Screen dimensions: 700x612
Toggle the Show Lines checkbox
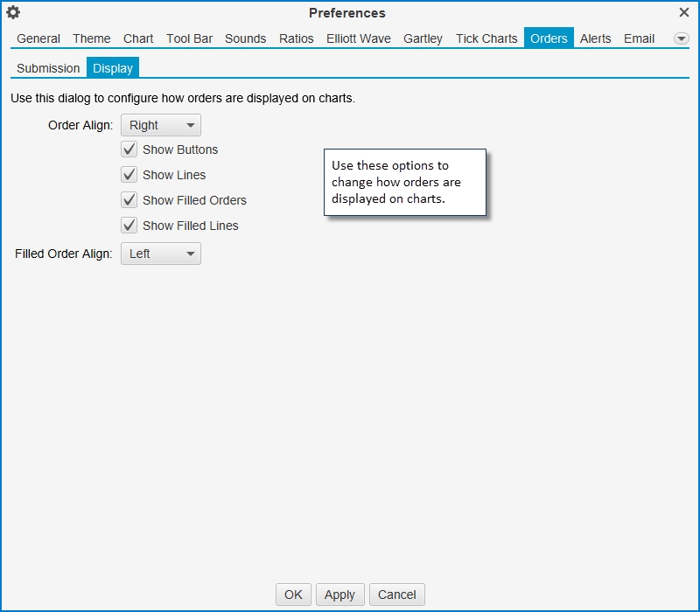pos(129,175)
